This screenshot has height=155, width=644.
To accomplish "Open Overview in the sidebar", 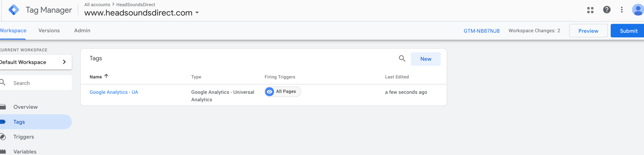I will (25, 107).
